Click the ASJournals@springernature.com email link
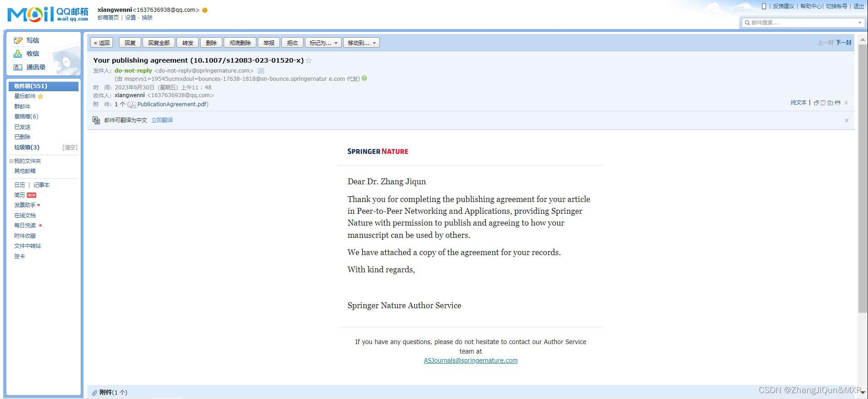868x399 pixels. pyautogui.click(x=471, y=360)
